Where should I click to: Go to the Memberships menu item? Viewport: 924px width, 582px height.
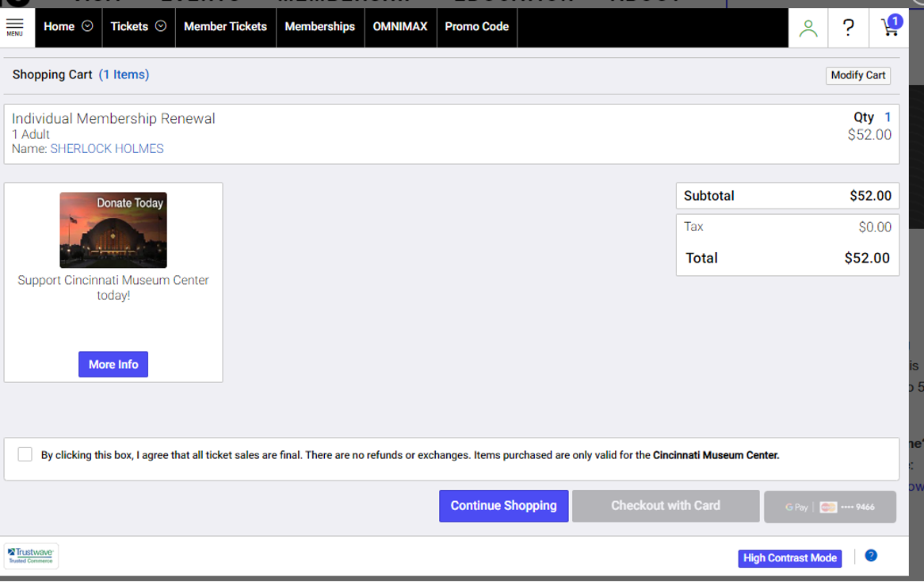tap(319, 26)
